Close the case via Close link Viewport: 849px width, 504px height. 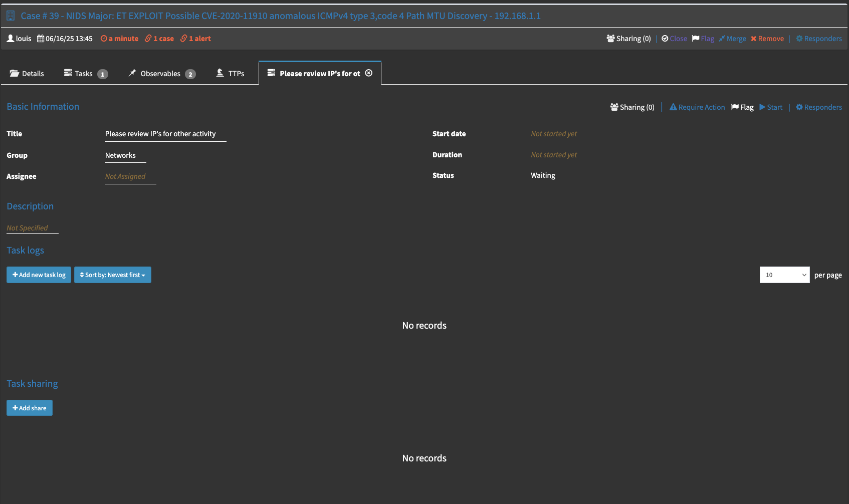[x=674, y=39]
